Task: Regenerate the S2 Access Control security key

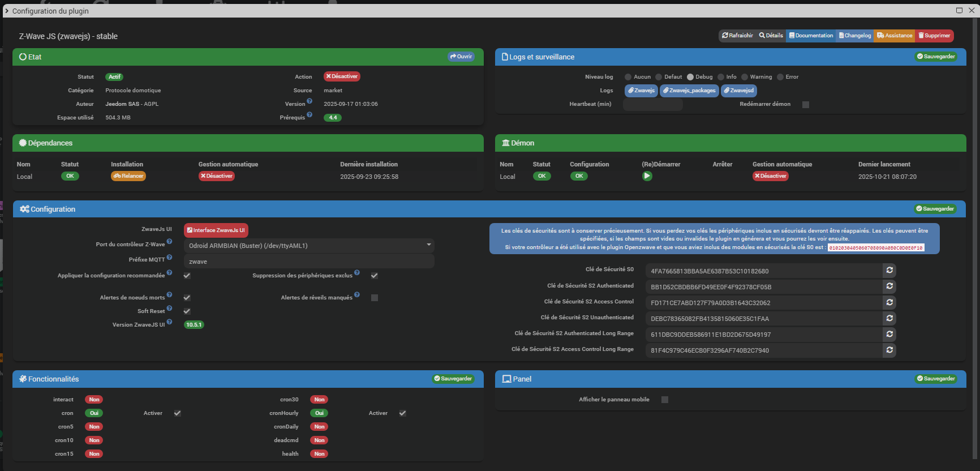Action: (x=889, y=302)
